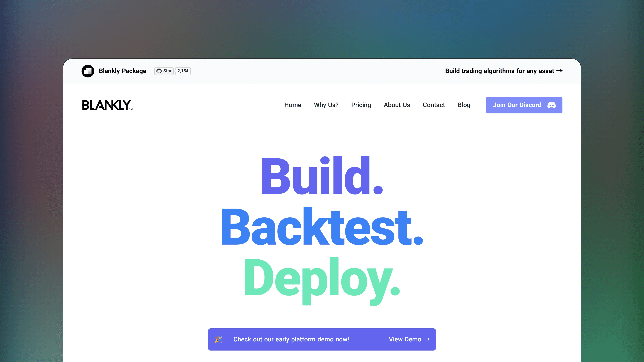
Task: Click the Blankly Package header text
Action: point(123,71)
